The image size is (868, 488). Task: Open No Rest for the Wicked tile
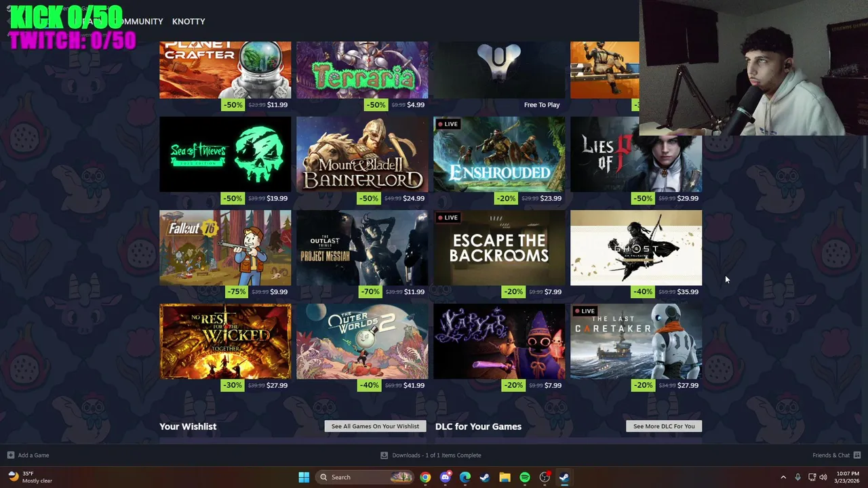pyautogui.click(x=225, y=341)
